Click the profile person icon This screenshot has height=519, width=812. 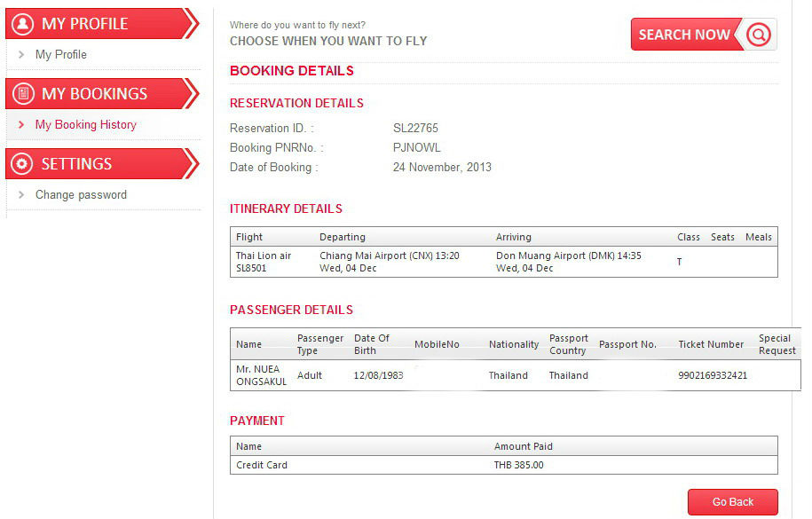[23, 24]
